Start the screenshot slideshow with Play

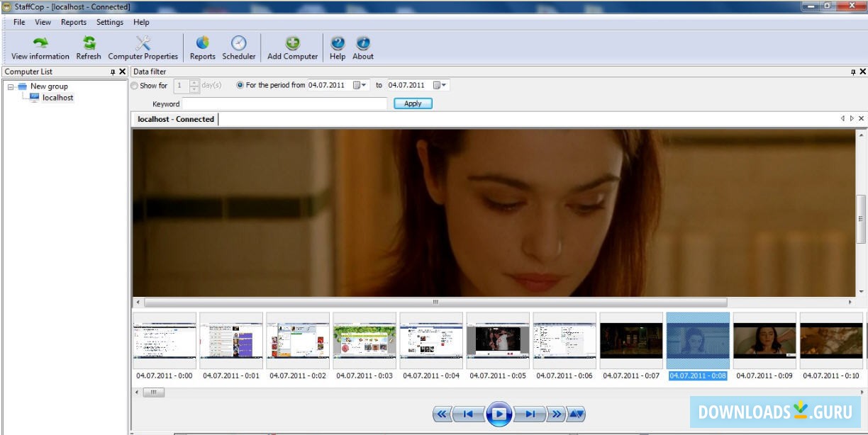pyautogui.click(x=499, y=414)
